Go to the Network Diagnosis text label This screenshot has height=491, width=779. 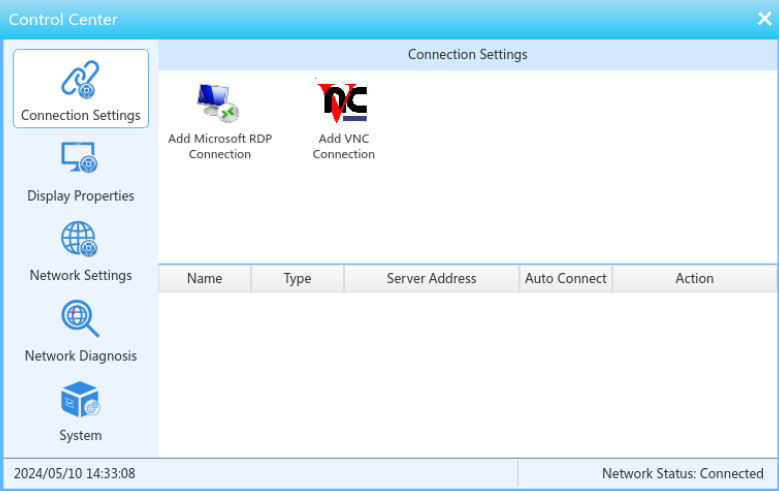80,356
